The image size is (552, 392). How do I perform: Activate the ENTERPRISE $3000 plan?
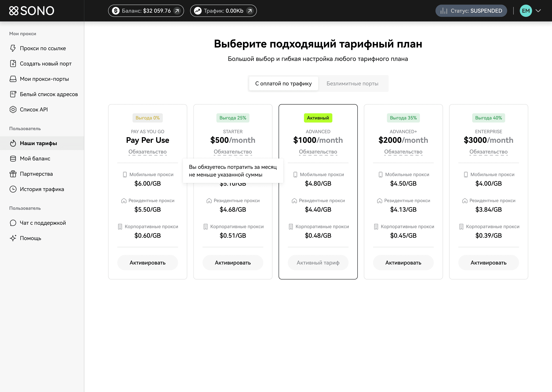pos(488,263)
